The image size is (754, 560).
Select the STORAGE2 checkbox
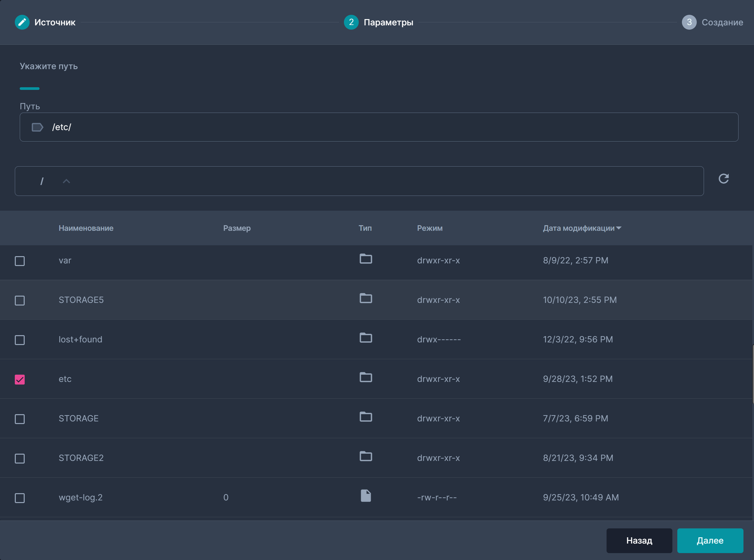[20, 459]
